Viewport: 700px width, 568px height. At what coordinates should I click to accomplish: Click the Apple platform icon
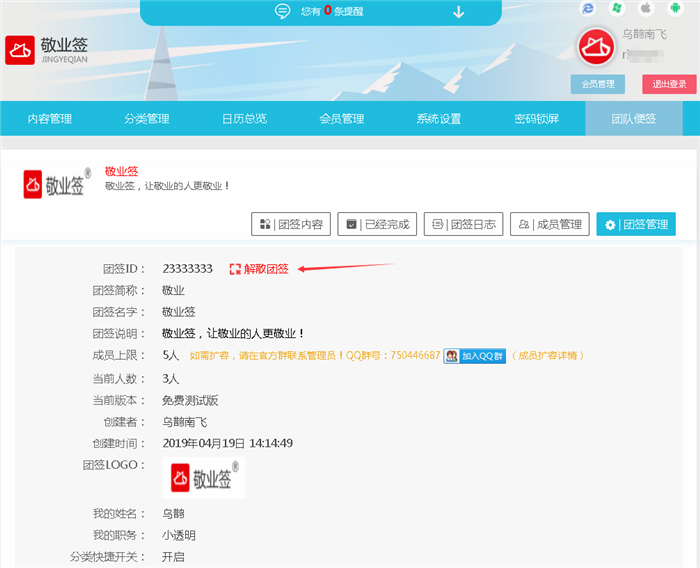point(646,8)
